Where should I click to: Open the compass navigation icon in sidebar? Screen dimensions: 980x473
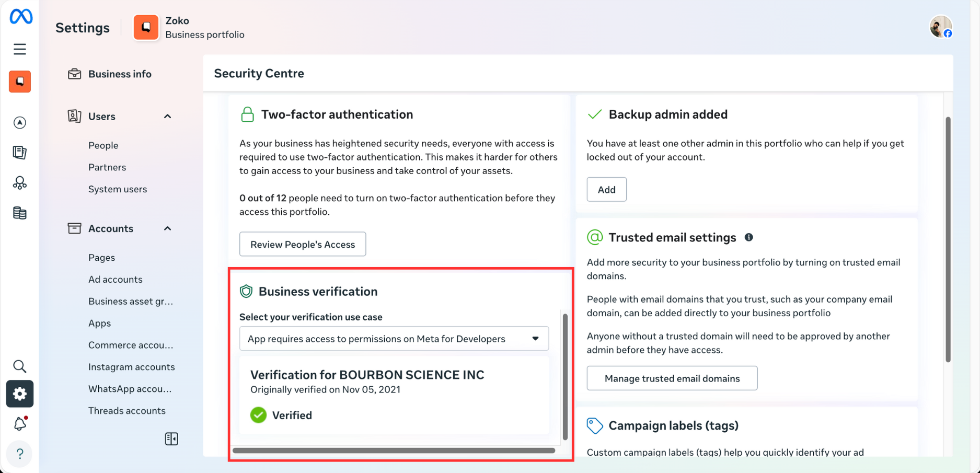click(x=20, y=122)
